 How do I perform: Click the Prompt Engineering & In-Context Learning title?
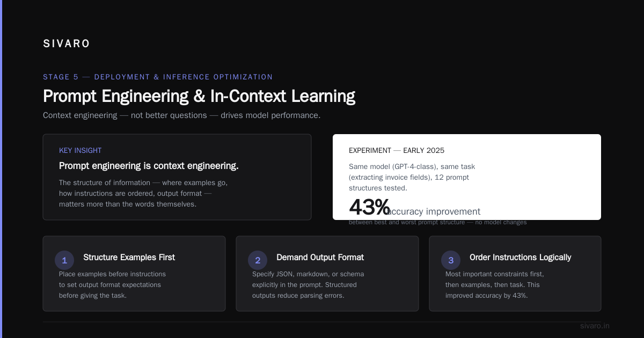(199, 96)
